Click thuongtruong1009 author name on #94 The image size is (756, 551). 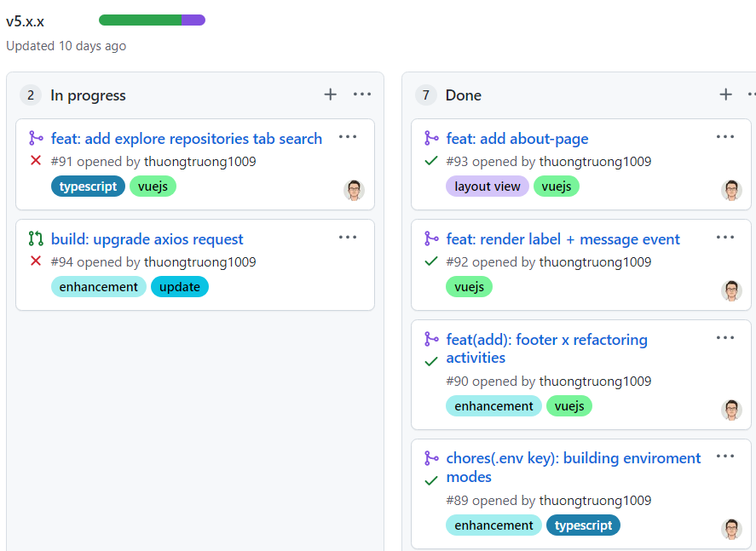(x=199, y=261)
